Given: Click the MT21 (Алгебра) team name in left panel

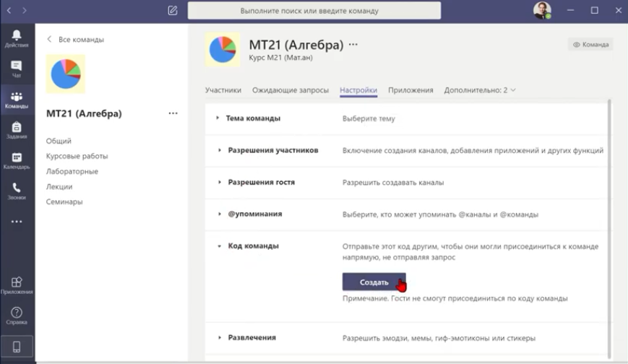Looking at the screenshot, I should 84,113.
